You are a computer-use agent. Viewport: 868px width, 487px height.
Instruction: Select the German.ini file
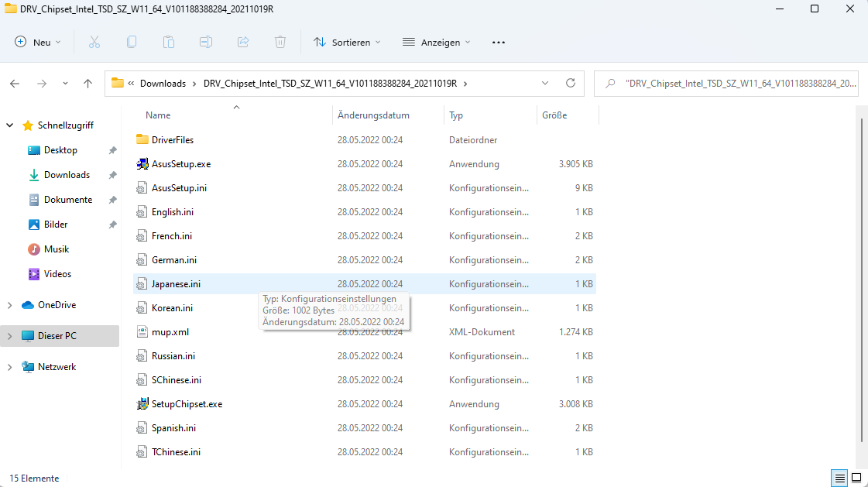pos(173,260)
